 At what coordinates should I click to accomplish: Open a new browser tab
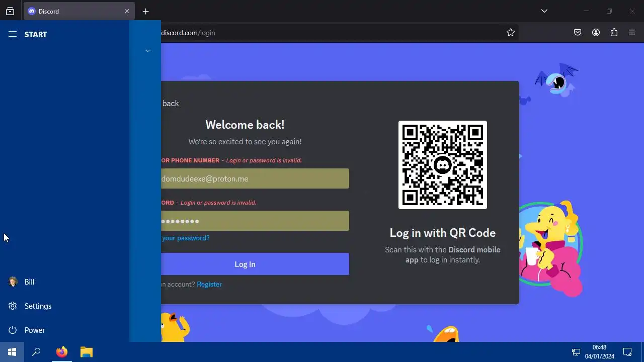(x=145, y=11)
